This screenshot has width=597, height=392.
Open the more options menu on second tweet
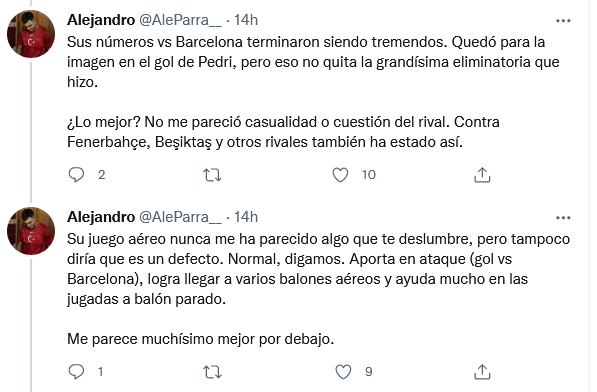tap(563, 218)
